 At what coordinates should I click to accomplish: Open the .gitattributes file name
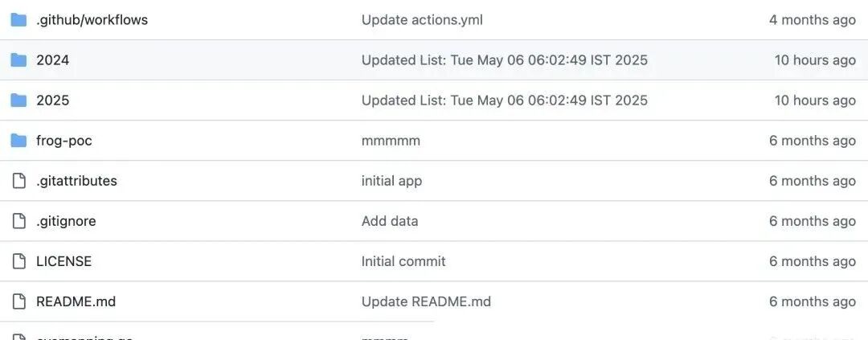pos(76,181)
